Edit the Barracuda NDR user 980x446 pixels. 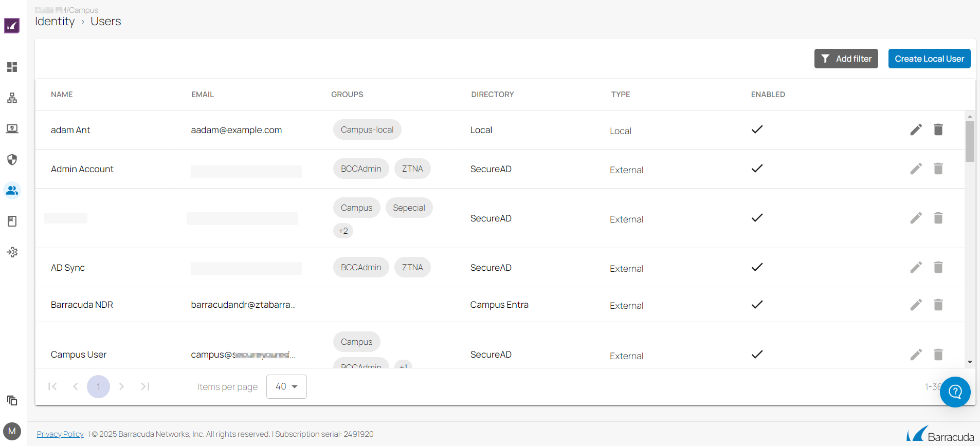coord(916,305)
